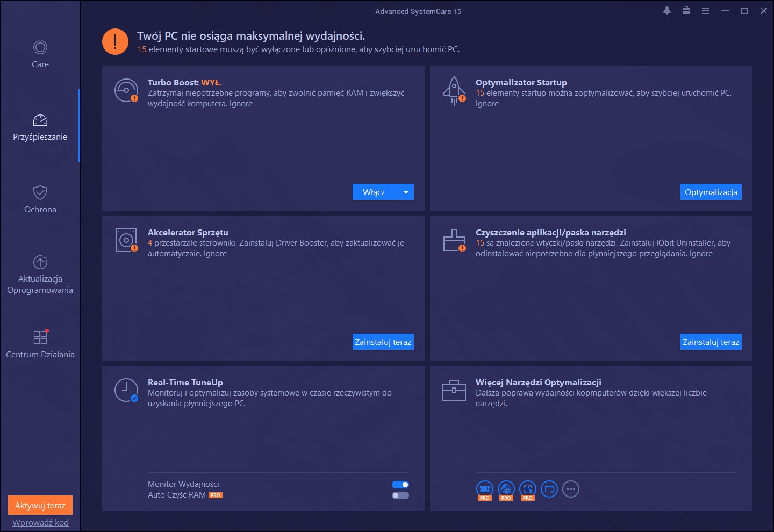This screenshot has height=532, width=774.
Task: Click the Turbo Boost gauge icon
Action: click(126, 90)
